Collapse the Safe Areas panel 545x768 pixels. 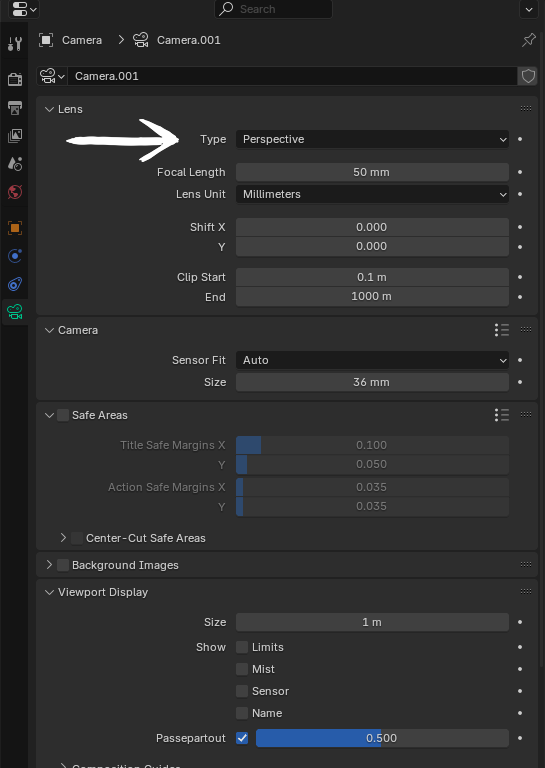pyautogui.click(x=49, y=415)
